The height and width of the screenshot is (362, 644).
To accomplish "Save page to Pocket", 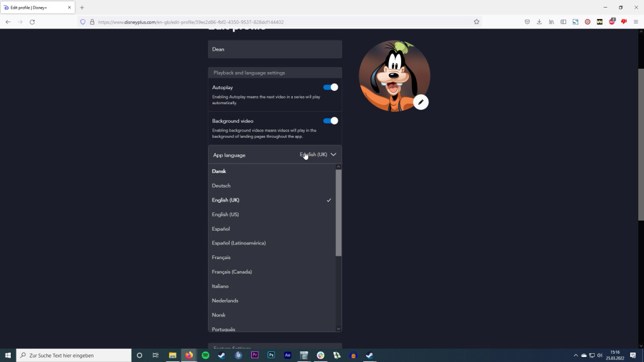I will pos(527,21).
